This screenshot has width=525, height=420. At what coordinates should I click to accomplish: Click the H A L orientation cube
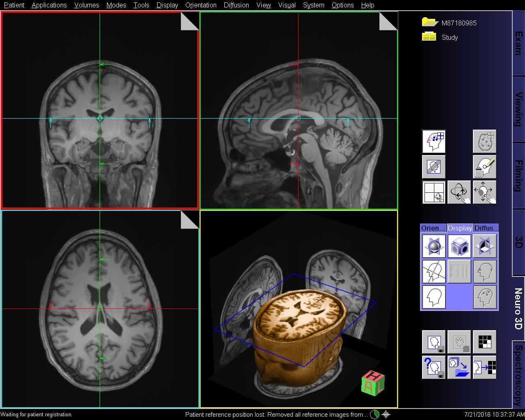[x=373, y=383]
